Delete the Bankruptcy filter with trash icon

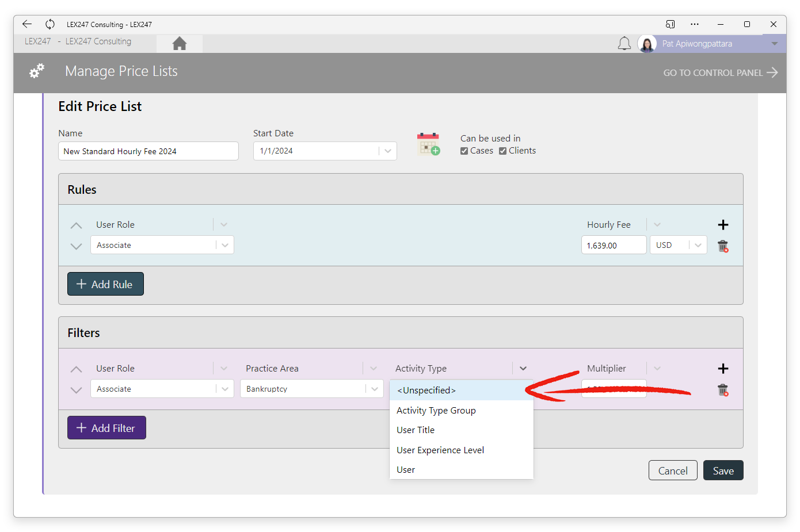723,390
